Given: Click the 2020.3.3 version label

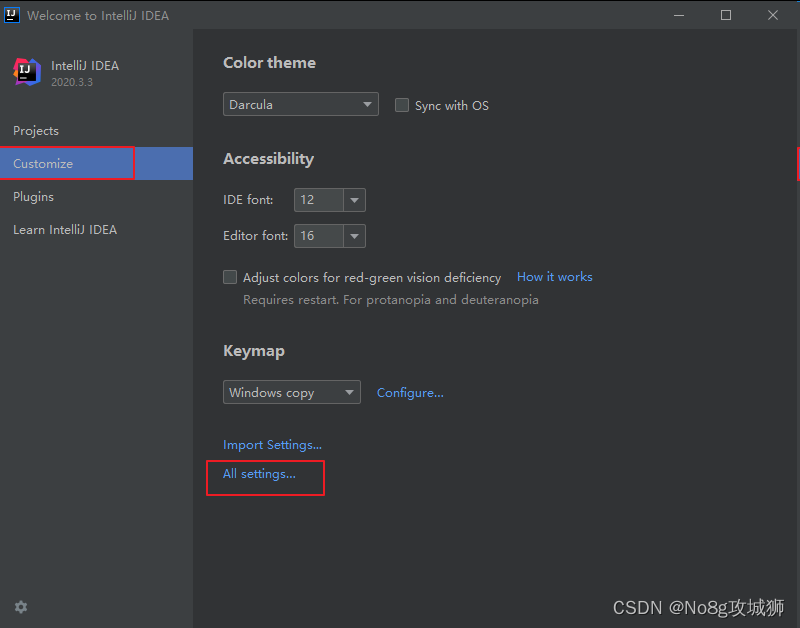Looking at the screenshot, I should pyautogui.click(x=72, y=82).
